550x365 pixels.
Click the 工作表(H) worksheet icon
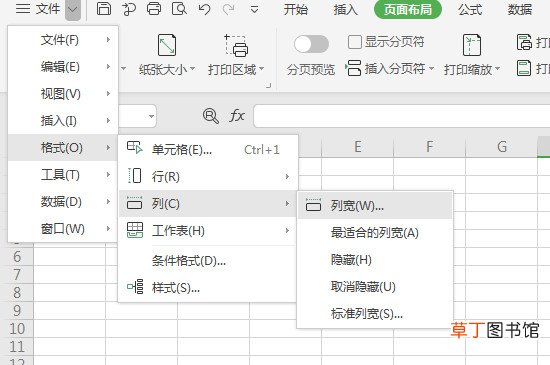click(135, 230)
